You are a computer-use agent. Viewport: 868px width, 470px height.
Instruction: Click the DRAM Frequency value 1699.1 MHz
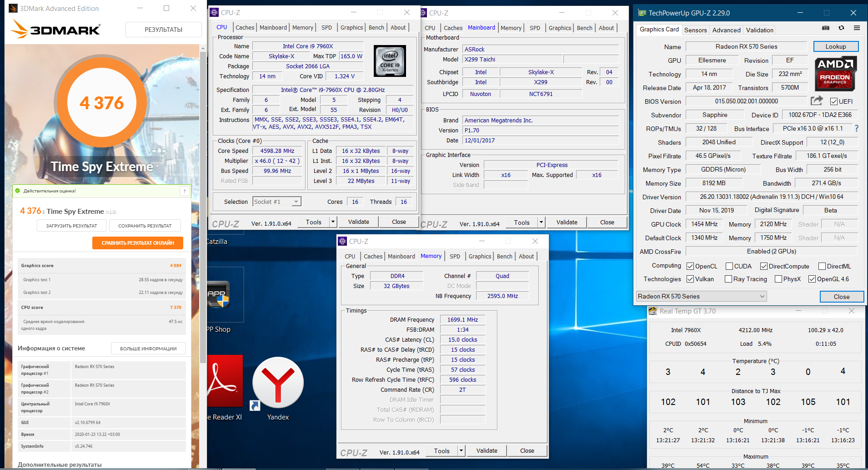(462, 320)
